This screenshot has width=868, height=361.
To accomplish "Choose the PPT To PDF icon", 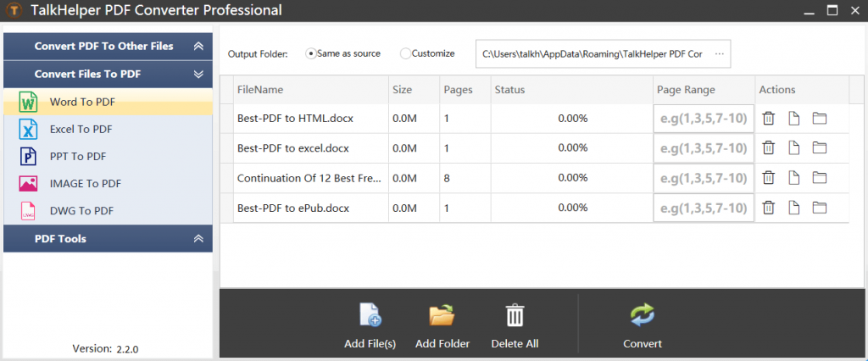I will tap(28, 157).
